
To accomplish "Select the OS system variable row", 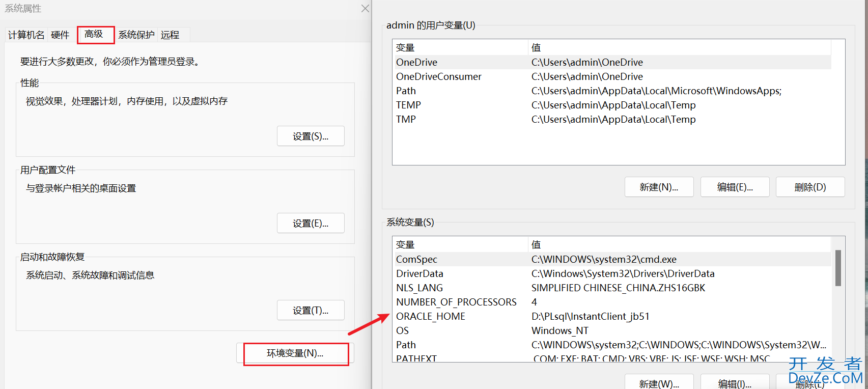I will tap(612, 330).
